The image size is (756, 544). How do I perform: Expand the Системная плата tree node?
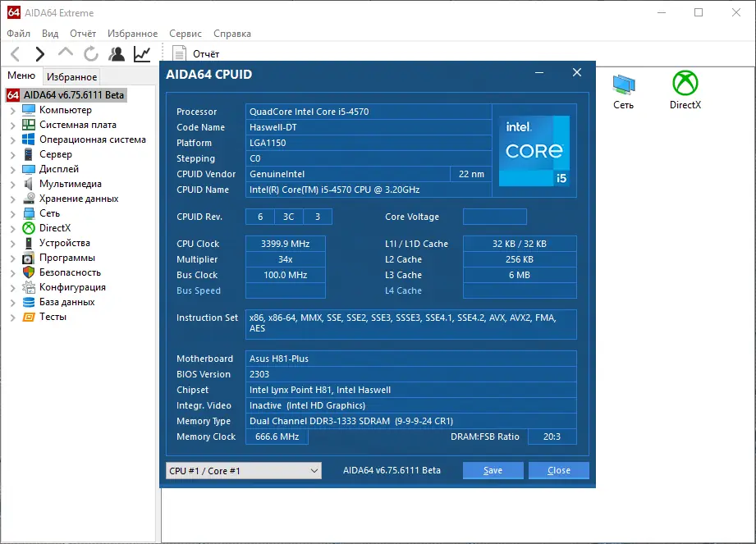[x=13, y=126]
